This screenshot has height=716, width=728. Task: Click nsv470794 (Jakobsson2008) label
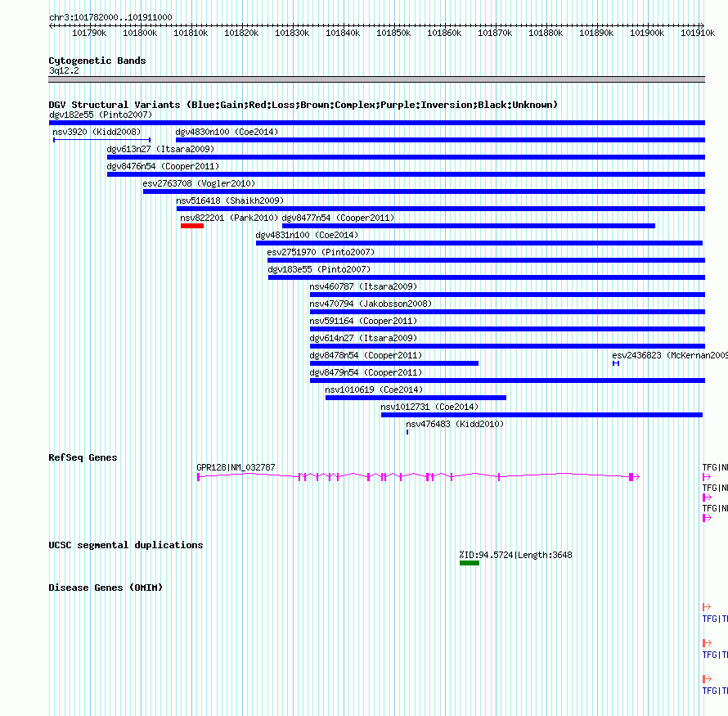371,304
